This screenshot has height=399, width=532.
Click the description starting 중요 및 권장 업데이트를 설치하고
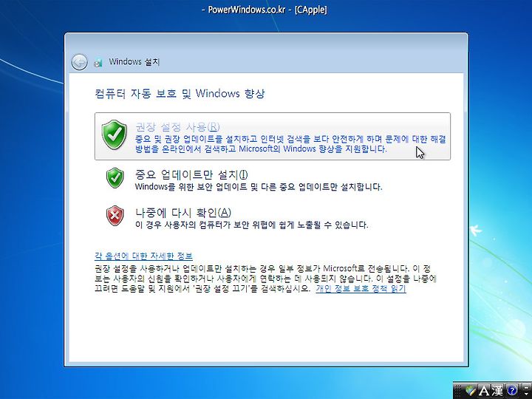pyautogui.click(x=290, y=144)
